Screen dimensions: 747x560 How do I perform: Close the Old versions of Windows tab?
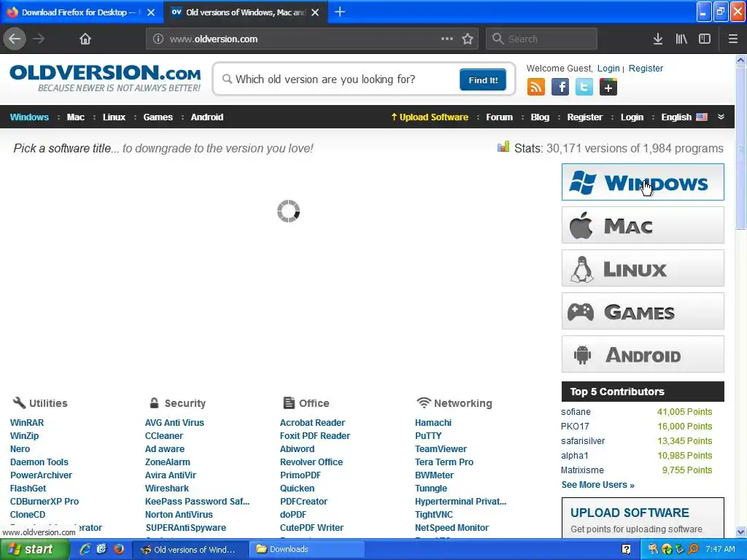(x=315, y=12)
